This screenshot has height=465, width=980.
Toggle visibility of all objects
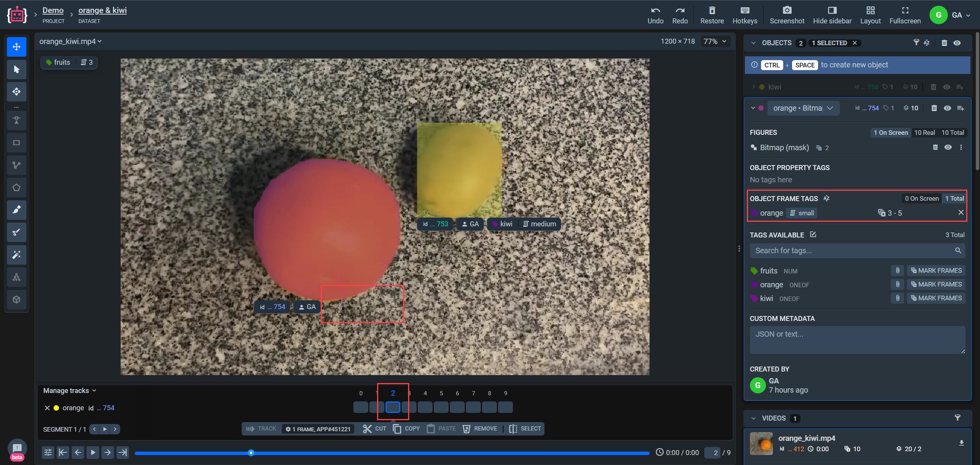(957, 43)
